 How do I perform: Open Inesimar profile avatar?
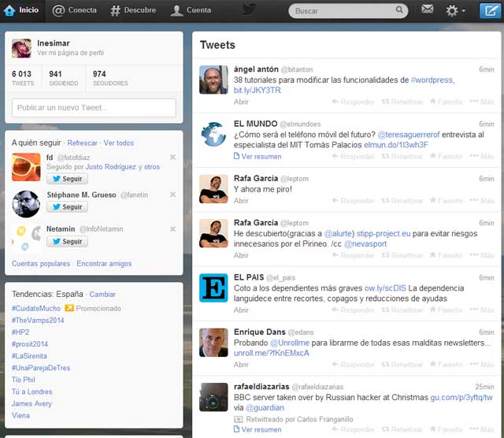pyautogui.click(x=21, y=48)
